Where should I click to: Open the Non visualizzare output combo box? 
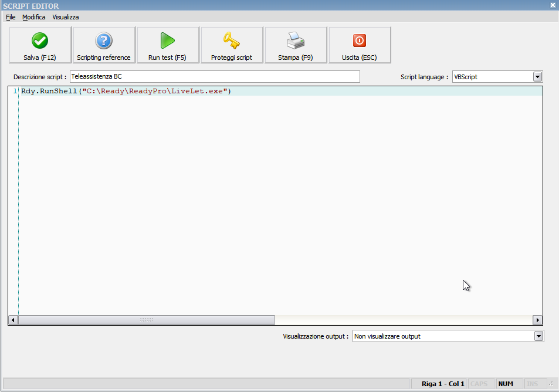(448, 336)
